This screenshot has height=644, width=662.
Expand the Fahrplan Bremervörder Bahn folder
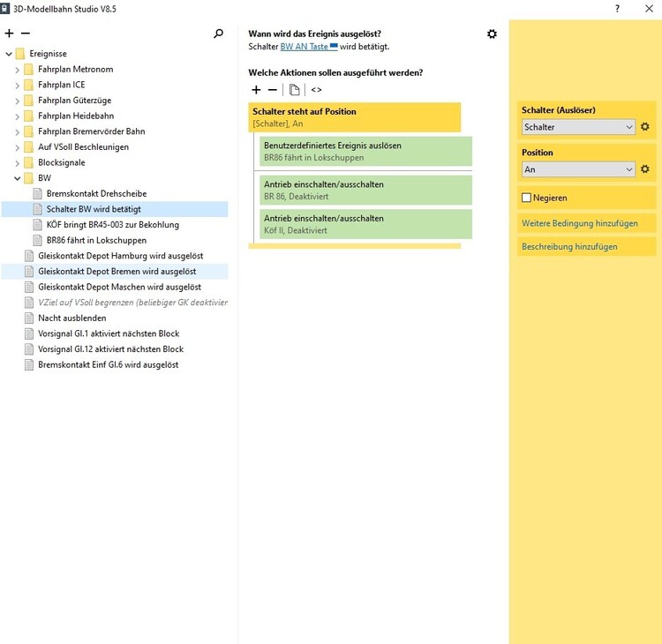coord(18,132)
